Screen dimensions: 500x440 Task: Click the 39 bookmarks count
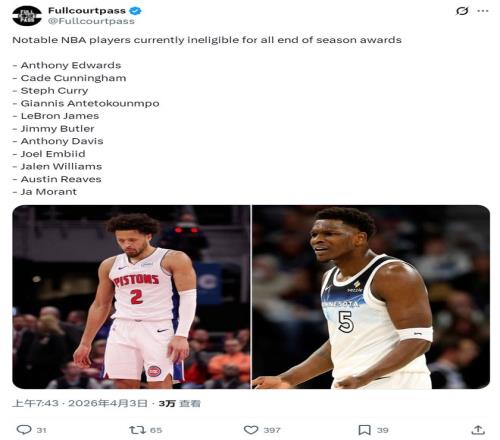383,430
